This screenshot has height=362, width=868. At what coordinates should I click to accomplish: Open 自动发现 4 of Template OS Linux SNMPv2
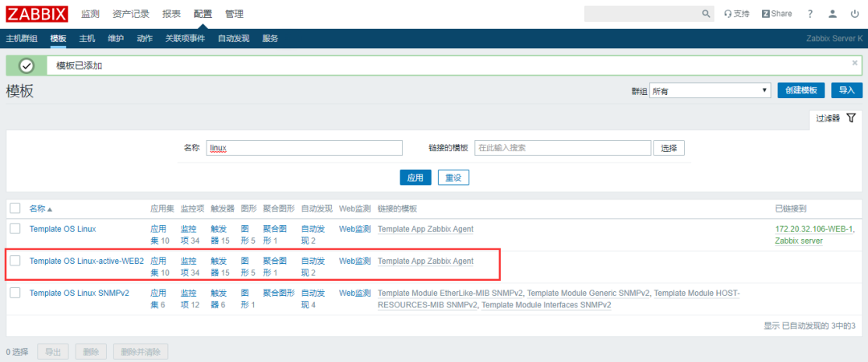click(x=313, y=298)
